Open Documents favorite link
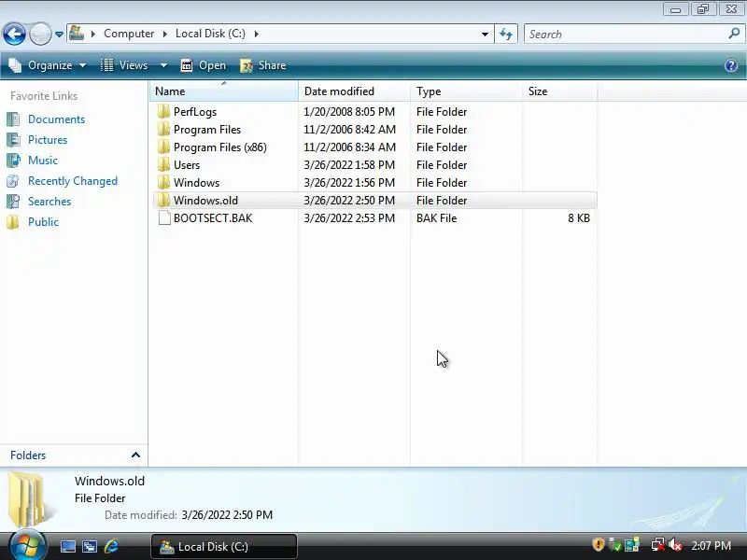747x560 pixels. (56, 119)
